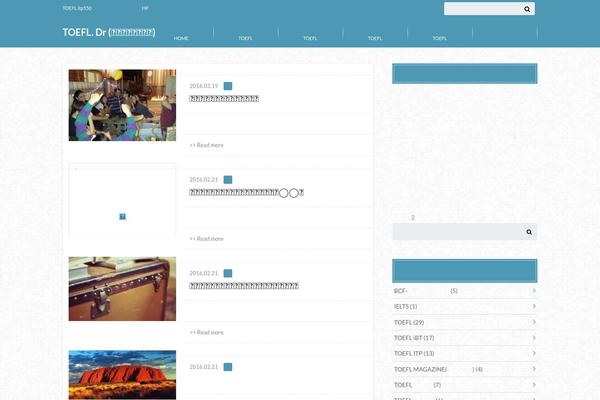Open the HOME menu item
Image resolution: width=600 pixels, height=400 pixels.
[181, 38]
